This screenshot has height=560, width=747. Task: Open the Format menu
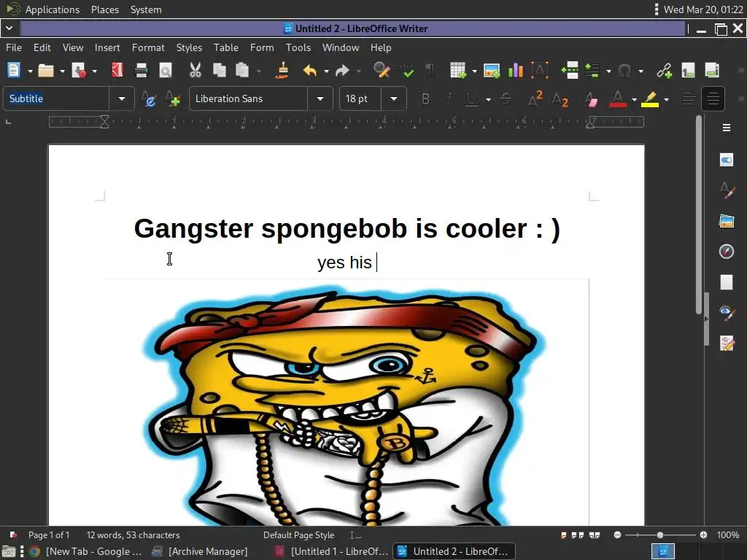[148, 47]
